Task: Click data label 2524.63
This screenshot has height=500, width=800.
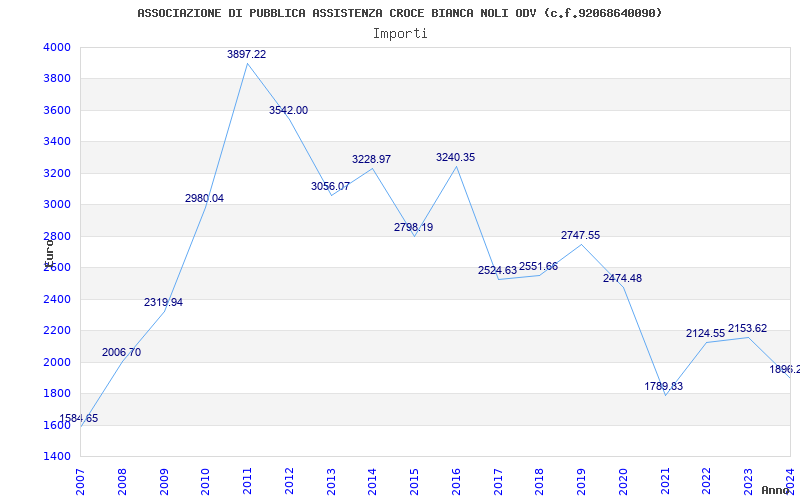Action: [x=497, y=270]
